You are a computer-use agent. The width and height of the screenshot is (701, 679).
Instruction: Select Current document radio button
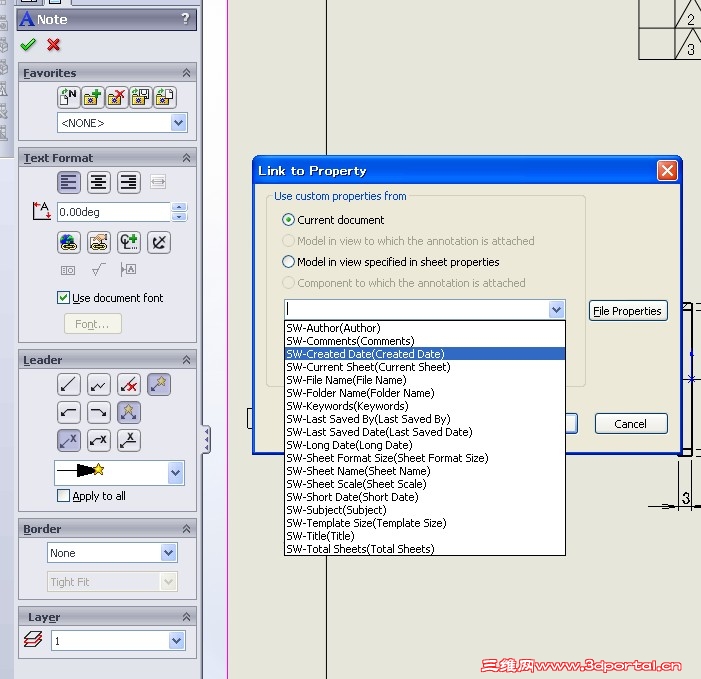(288, 220)
